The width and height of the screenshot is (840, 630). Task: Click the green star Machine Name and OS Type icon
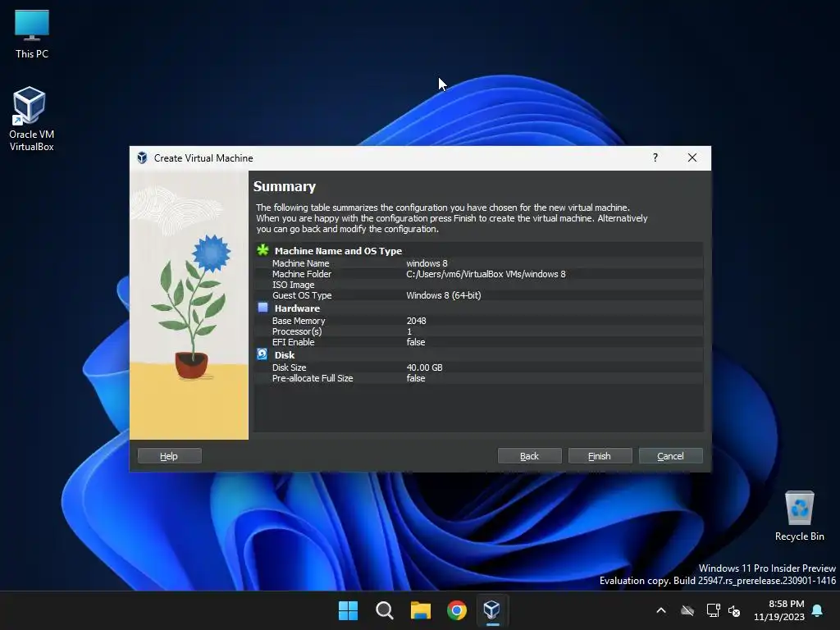262,250
